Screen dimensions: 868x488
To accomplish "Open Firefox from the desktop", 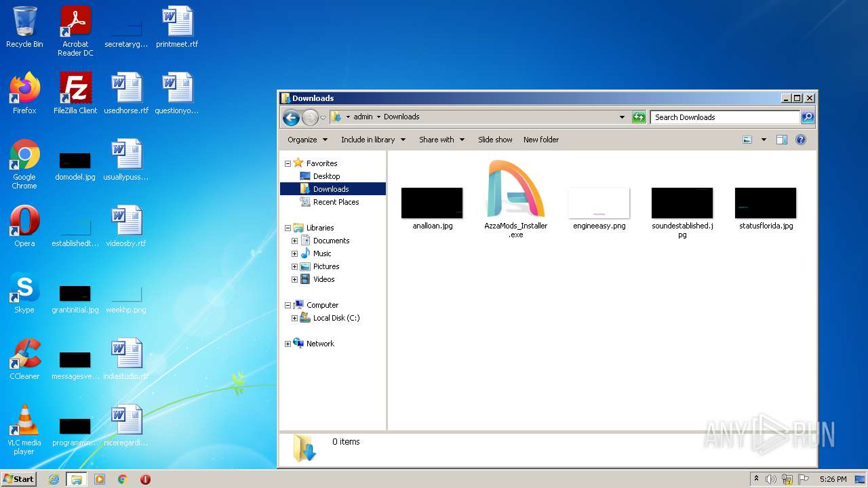I will (24, 94).
